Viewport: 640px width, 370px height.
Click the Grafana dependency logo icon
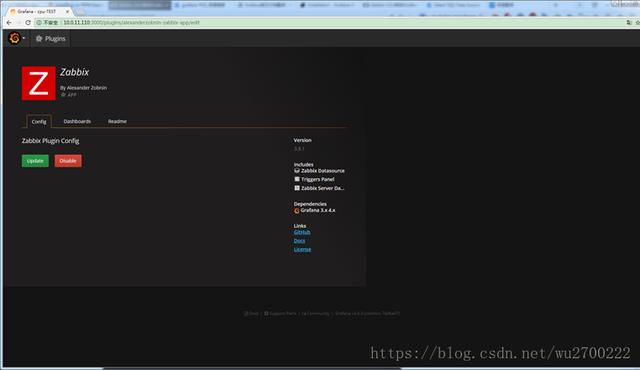coord(297,210)
